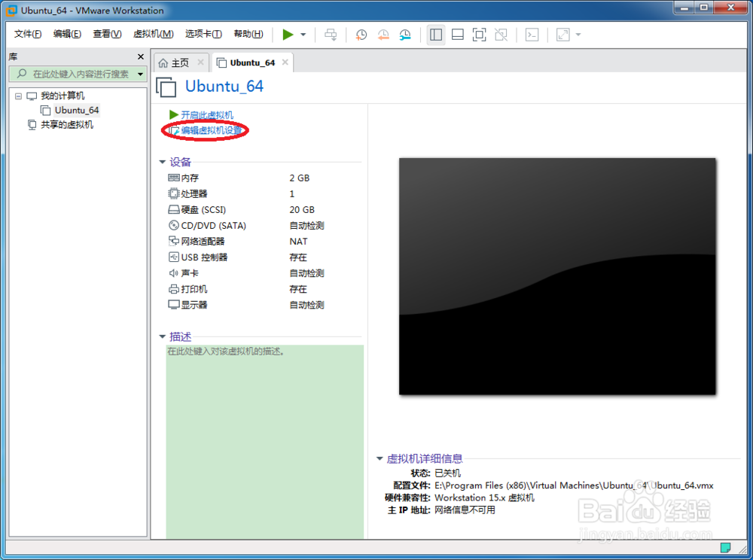Open the 帮助(H) menu

click(248, 34)
